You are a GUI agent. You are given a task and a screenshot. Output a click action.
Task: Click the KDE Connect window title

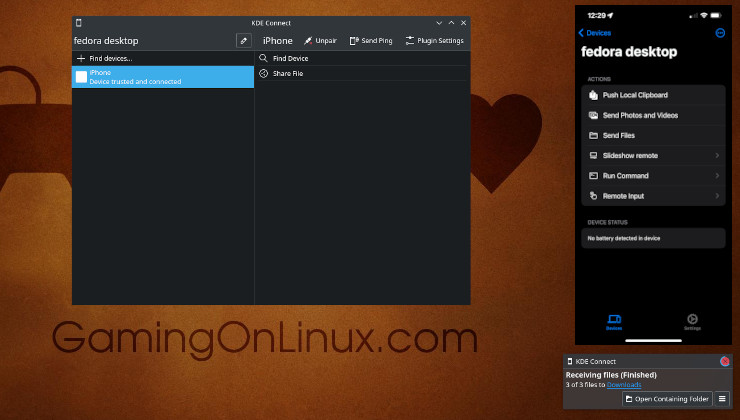click(271, 23)
